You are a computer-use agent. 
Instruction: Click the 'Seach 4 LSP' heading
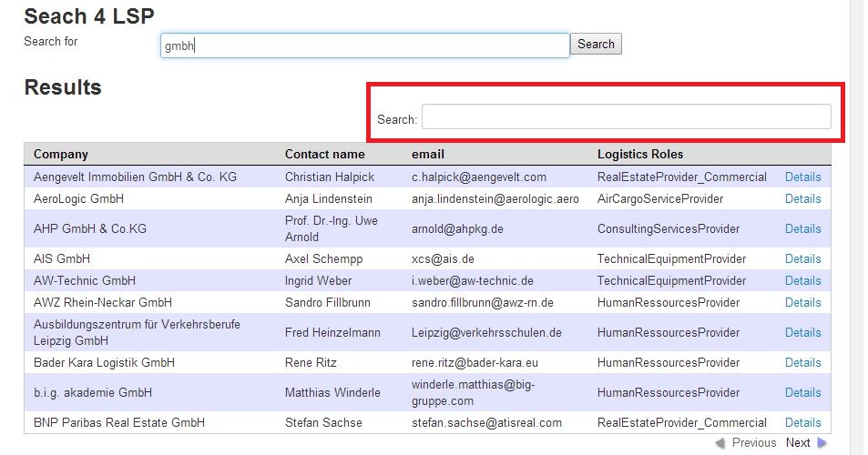pos(89,16)
